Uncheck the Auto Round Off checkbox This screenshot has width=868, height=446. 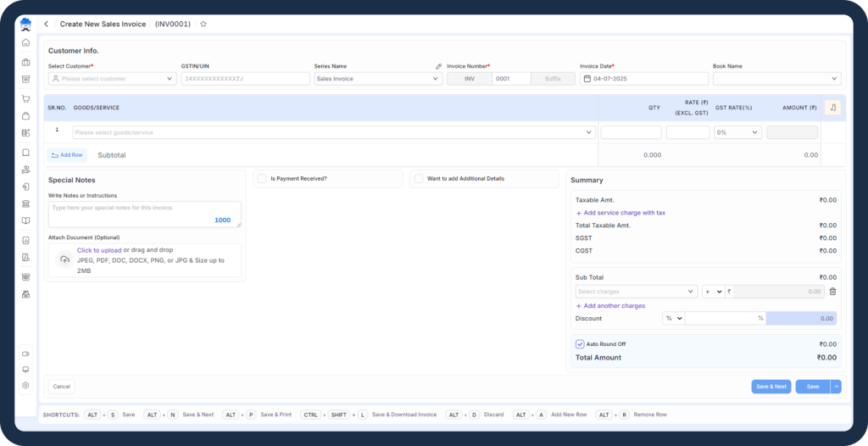pyautogui.click(x=580, y=344)
